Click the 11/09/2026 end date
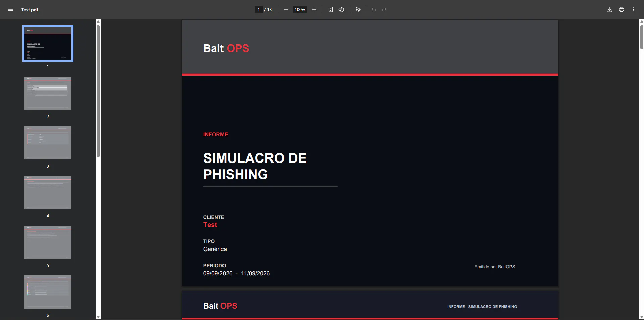 pos(255,273)
